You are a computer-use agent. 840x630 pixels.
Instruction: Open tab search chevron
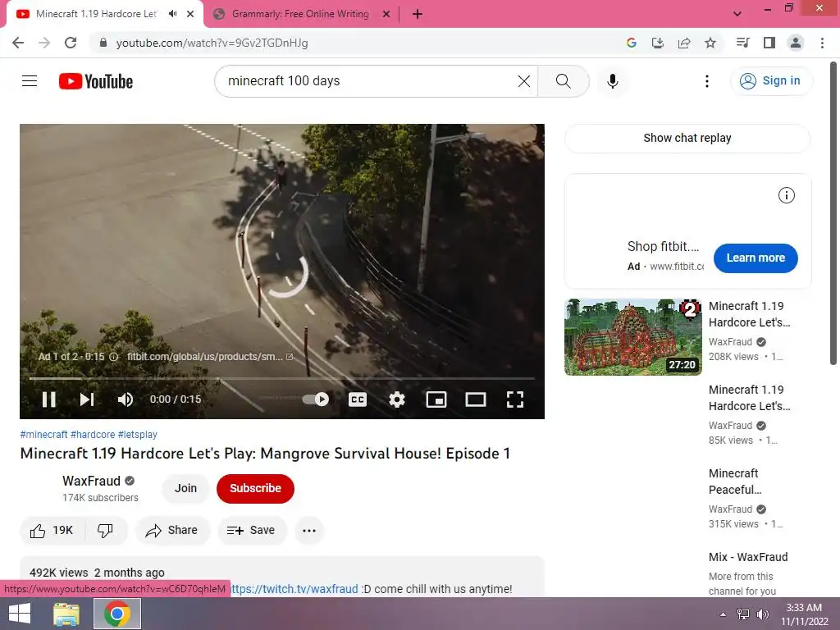(x=737, y=14)
